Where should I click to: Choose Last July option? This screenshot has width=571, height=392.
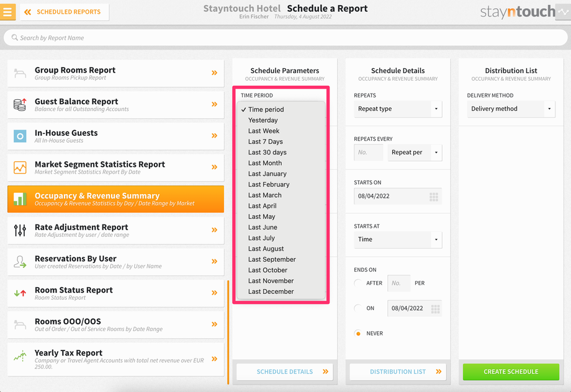pos(281,238)
